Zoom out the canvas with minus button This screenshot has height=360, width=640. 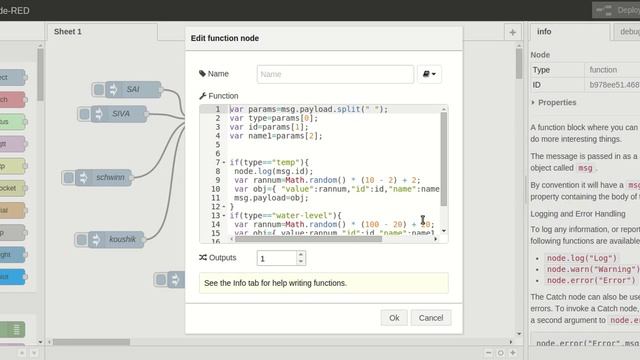point(489,353)
